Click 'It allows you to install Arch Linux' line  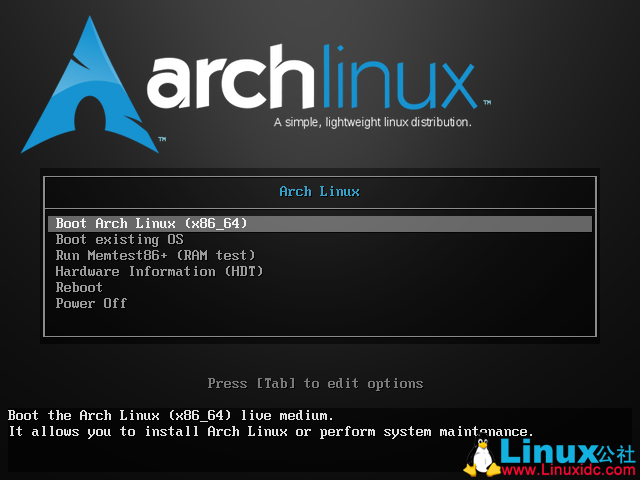[x=270, y=431]
